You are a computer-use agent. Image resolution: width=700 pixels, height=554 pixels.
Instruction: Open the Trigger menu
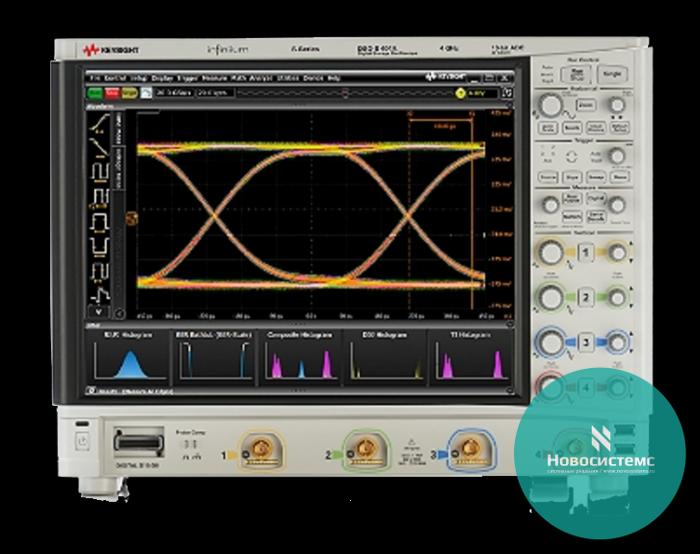(187, 78)
